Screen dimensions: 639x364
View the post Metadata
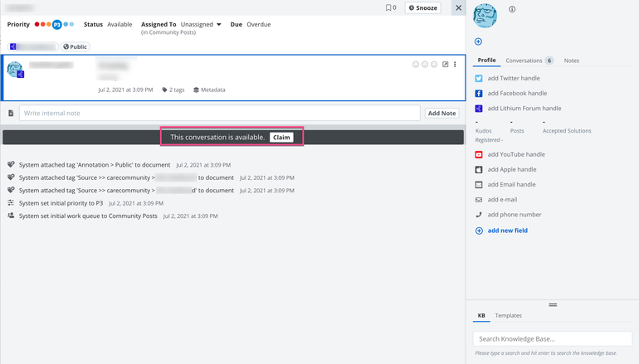click(209, 90)
